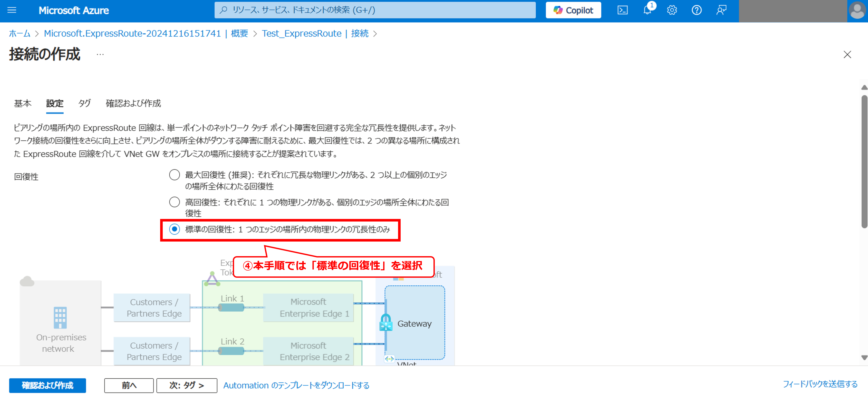
Task: Click the 次: タグ > button
Action: tap(187, 385)
